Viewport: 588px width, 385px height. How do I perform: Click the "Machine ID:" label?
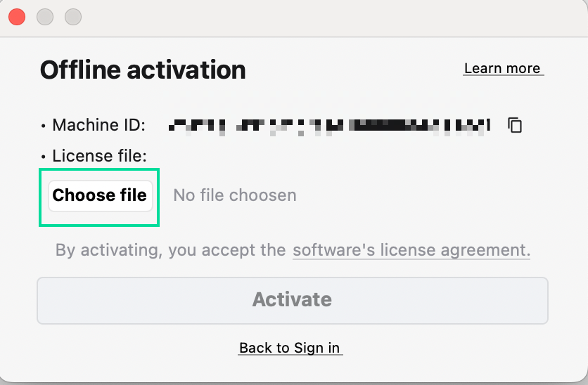click(x=98, y=126)
